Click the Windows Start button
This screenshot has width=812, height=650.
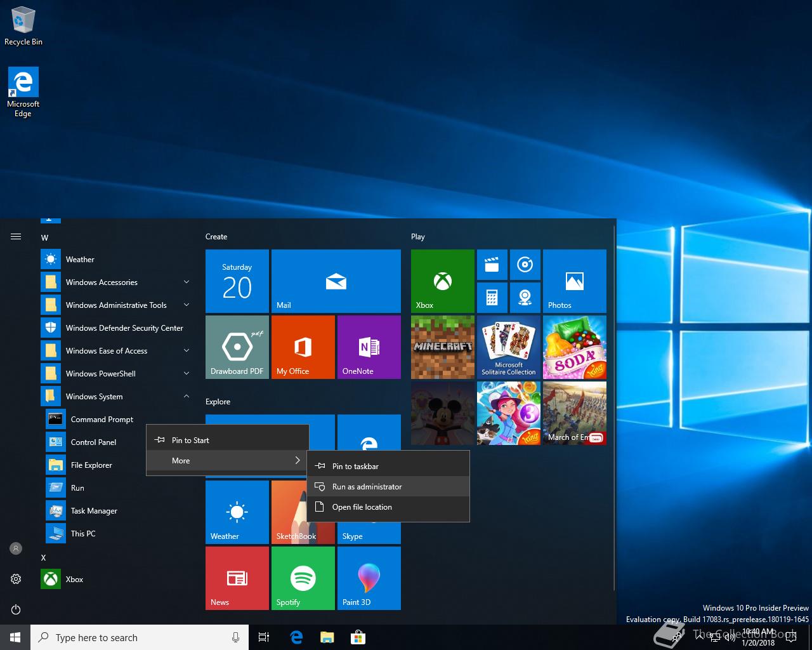tap(15, 637)
